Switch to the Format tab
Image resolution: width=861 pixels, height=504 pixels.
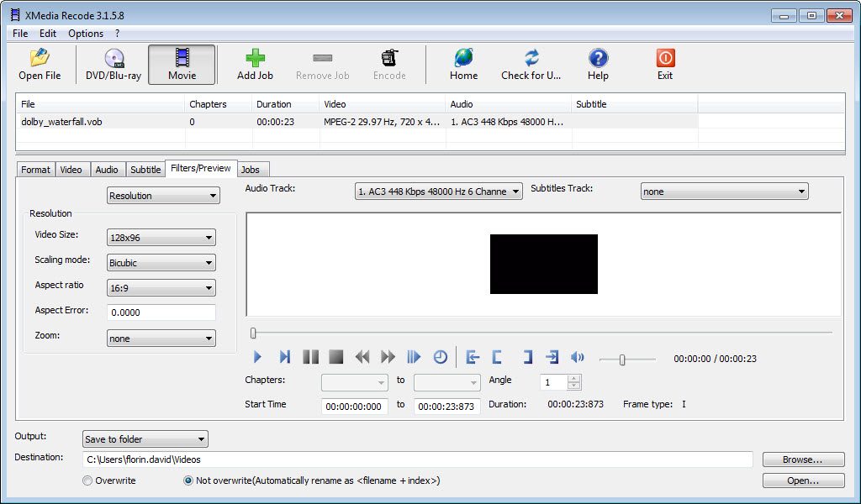tap(35, 170)
